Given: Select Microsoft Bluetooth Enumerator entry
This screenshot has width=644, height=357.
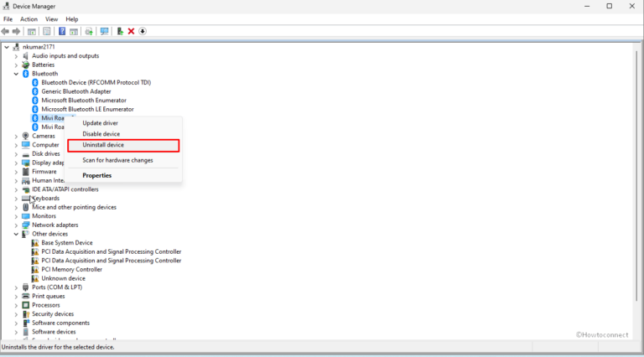Looking at the screenshot, I should [x=84, y=100].
